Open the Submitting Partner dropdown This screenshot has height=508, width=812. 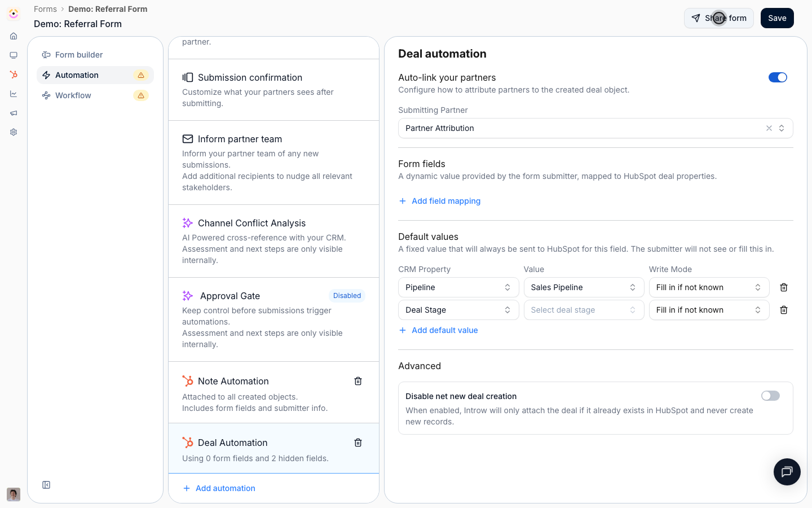tap(595, 128)
